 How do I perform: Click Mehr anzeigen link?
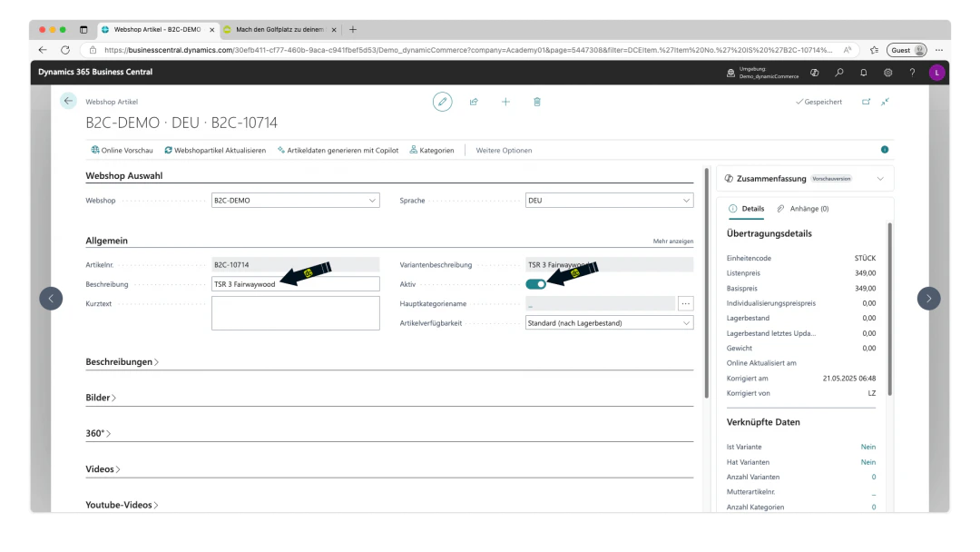[673, 241]
